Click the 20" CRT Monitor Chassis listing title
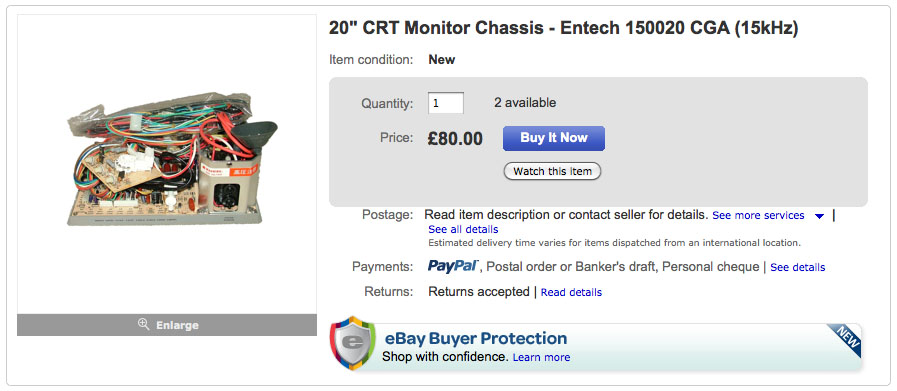This screenshot has width=897, height=391. [563, 29]
